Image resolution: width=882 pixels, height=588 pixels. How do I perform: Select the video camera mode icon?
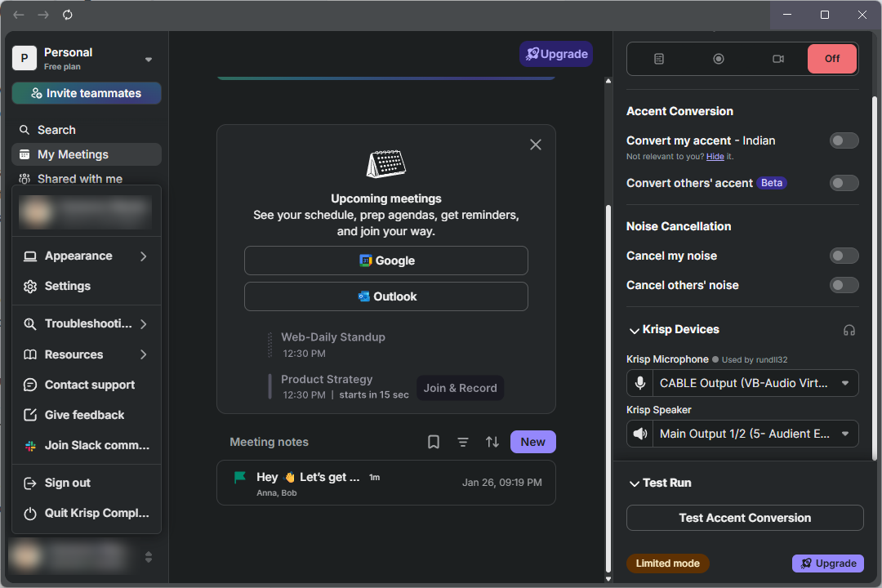778,59
